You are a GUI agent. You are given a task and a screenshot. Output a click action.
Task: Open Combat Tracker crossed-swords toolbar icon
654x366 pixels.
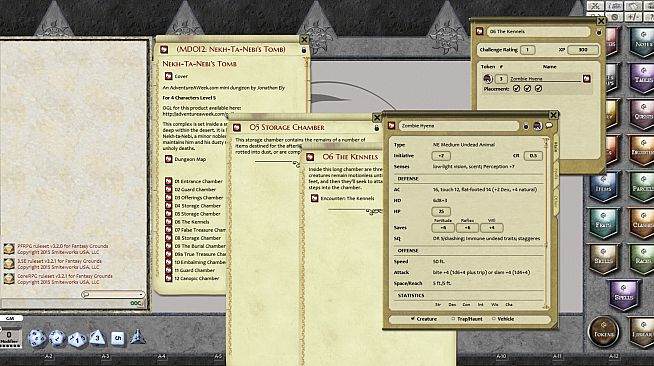(x=595, y=6)
